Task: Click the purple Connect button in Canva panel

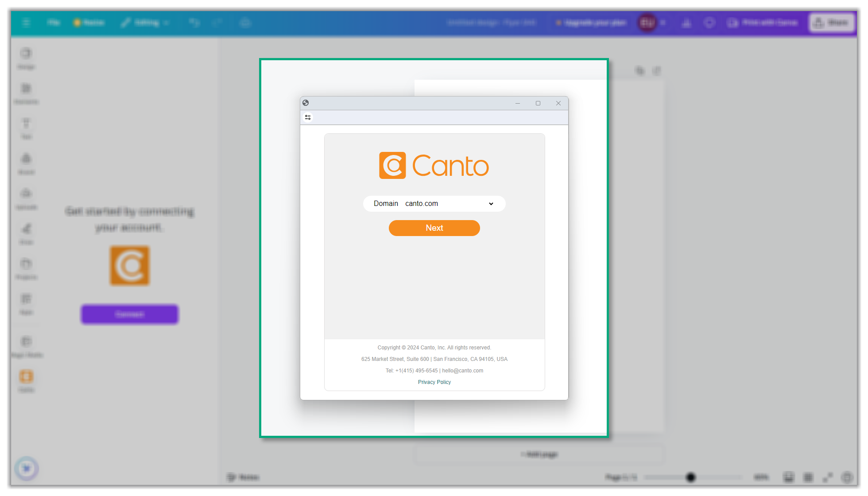Action: (130, 314)
